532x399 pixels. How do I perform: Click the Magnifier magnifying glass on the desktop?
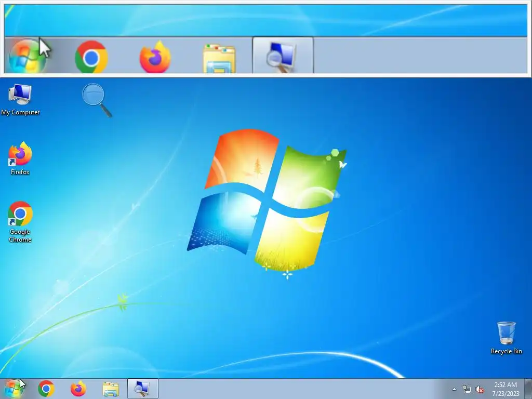coord(97,100)
